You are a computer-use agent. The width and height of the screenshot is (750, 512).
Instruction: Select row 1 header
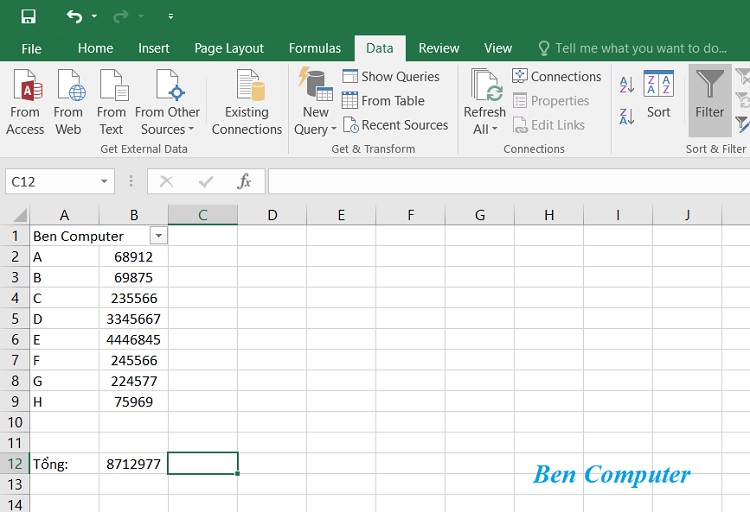(x=15, y=236)
